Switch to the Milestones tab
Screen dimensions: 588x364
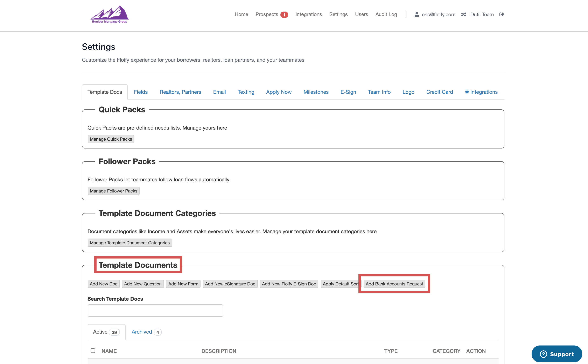click(316, 92)
